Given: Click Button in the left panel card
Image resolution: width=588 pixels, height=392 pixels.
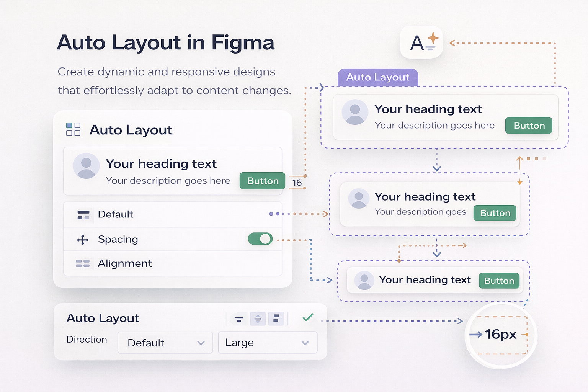Looking at the screenshot, I should [x=263, y=181].
